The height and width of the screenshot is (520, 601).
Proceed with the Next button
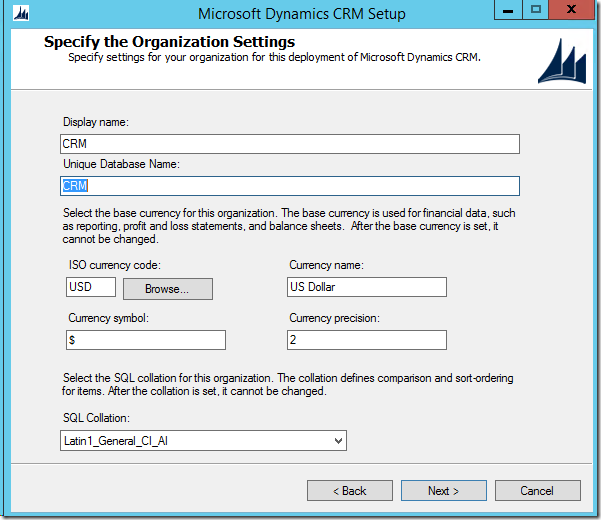click(444, 490)
